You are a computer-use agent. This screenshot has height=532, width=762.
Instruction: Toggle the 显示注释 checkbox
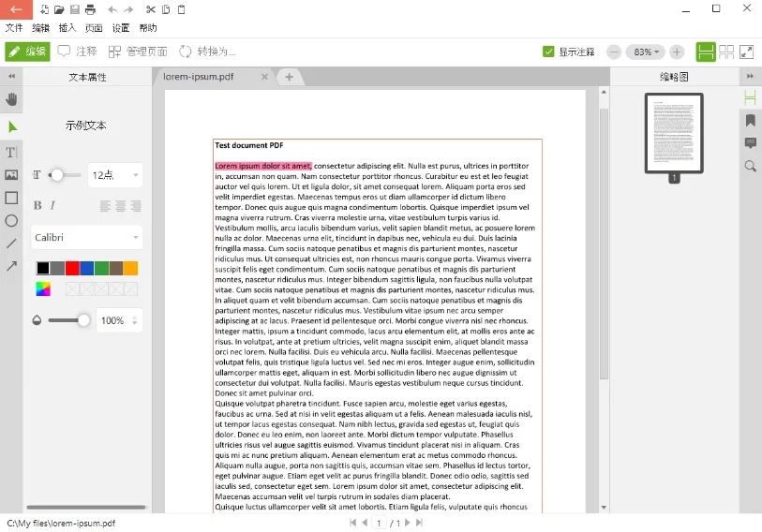[548, 52]
